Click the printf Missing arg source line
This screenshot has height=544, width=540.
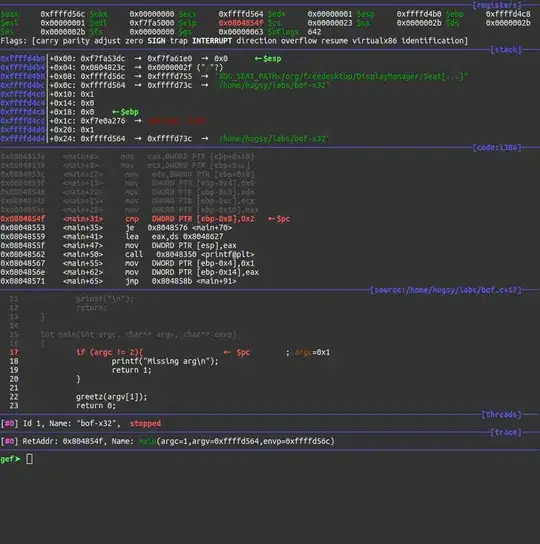click(165, 361)
